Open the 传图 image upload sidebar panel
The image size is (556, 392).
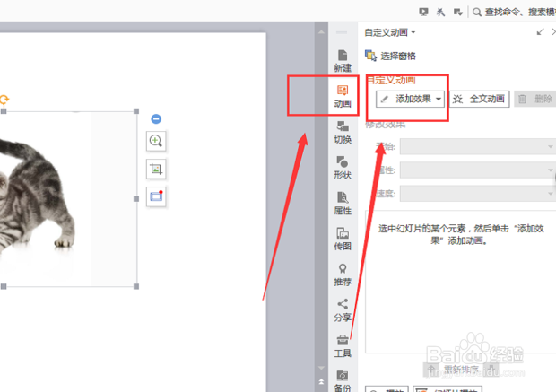[x=343, y=239]
